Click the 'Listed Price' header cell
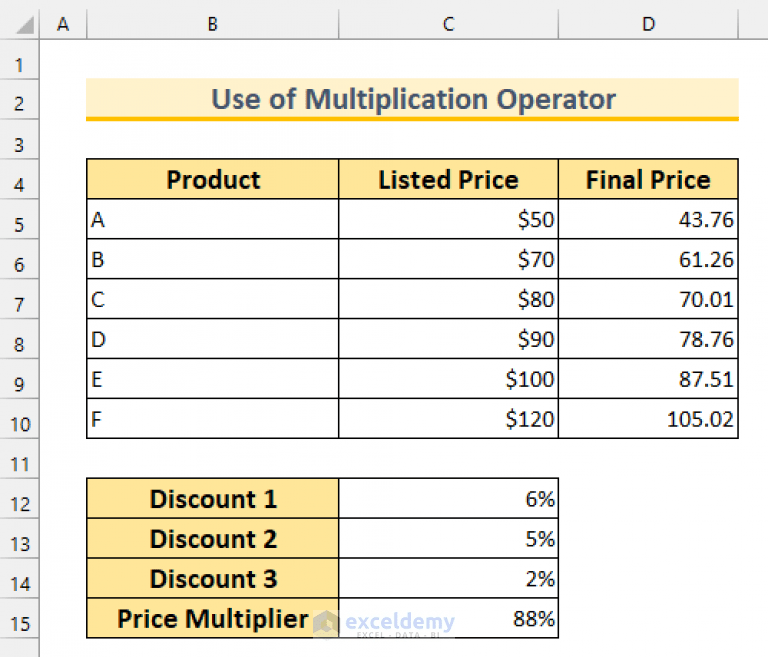The image size is (768, 657). (449, 179)
